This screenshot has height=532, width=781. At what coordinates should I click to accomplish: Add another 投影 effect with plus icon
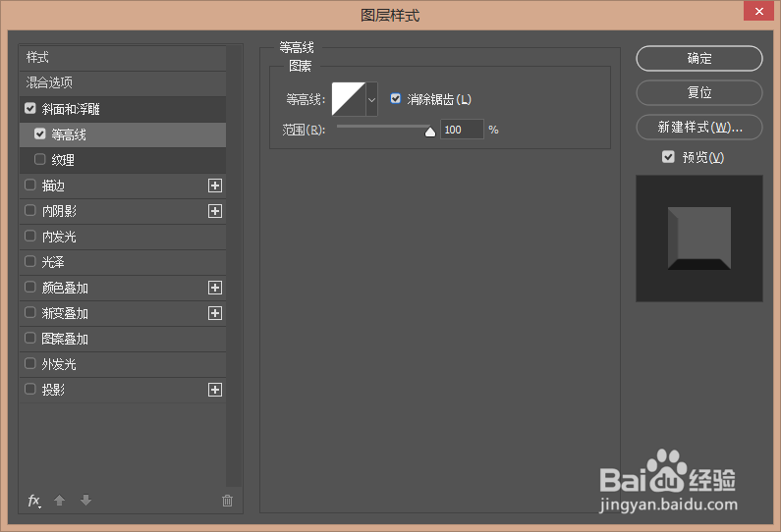point(215,390)
